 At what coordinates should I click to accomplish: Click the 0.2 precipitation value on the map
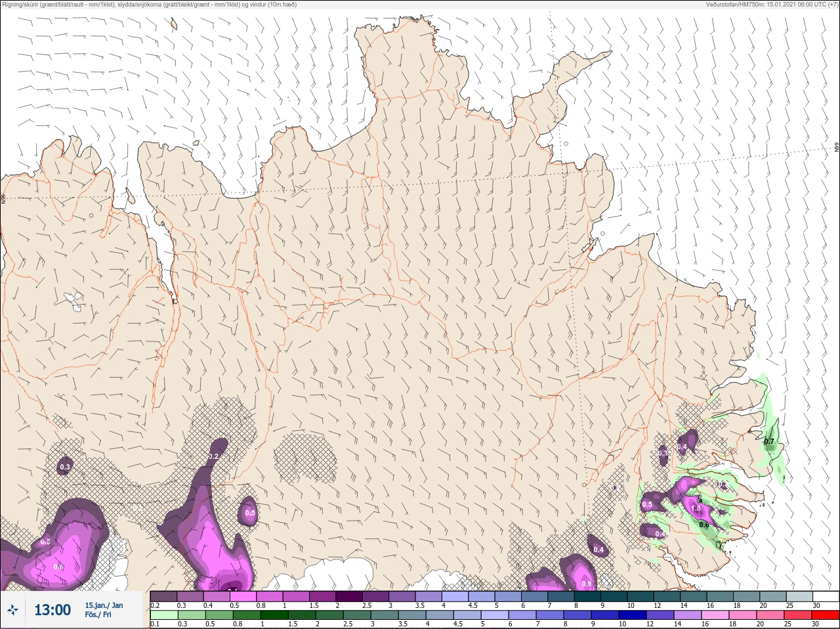[x=213, y=456]
